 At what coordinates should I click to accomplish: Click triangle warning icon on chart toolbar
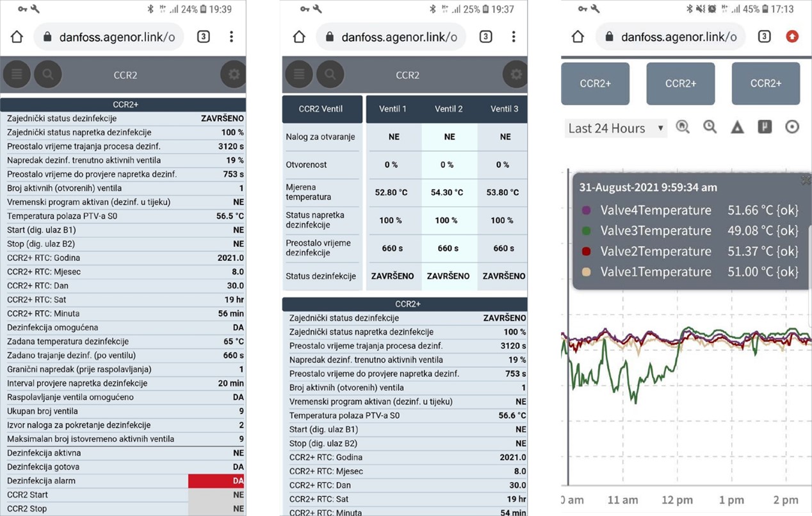coord(738,128)
